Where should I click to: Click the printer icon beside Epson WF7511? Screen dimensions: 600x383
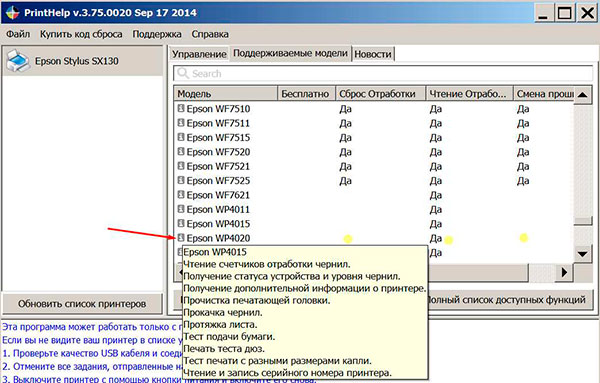181,123
